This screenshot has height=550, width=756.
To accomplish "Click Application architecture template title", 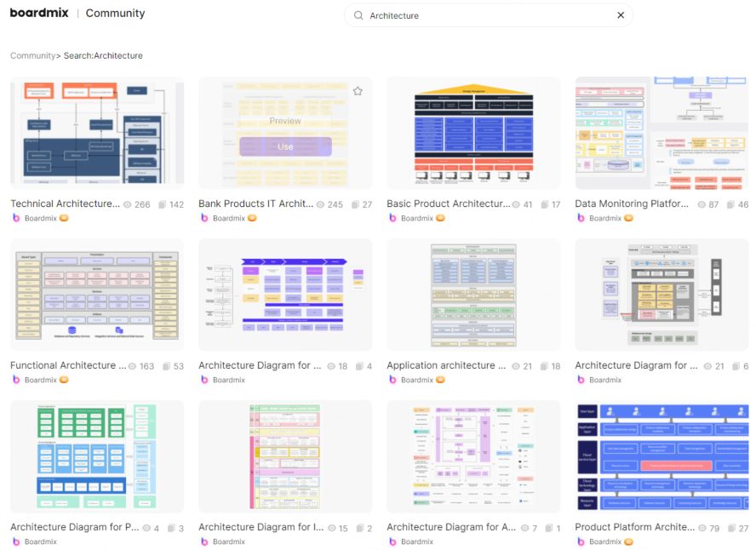I will [x=446, y=365].
